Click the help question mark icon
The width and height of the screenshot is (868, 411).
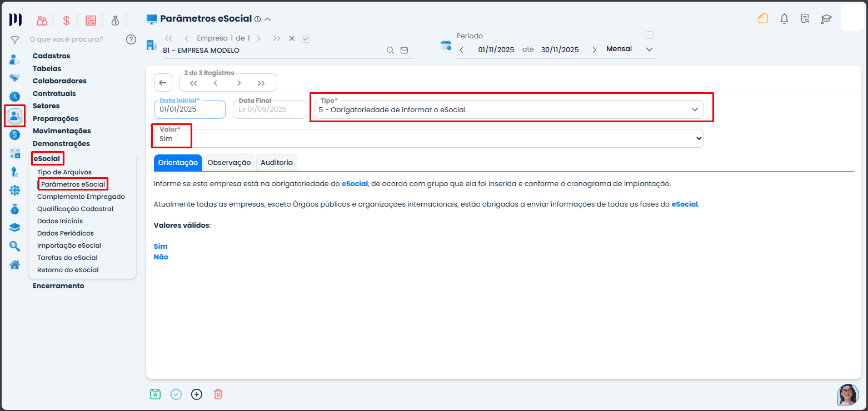pos(131,39)
